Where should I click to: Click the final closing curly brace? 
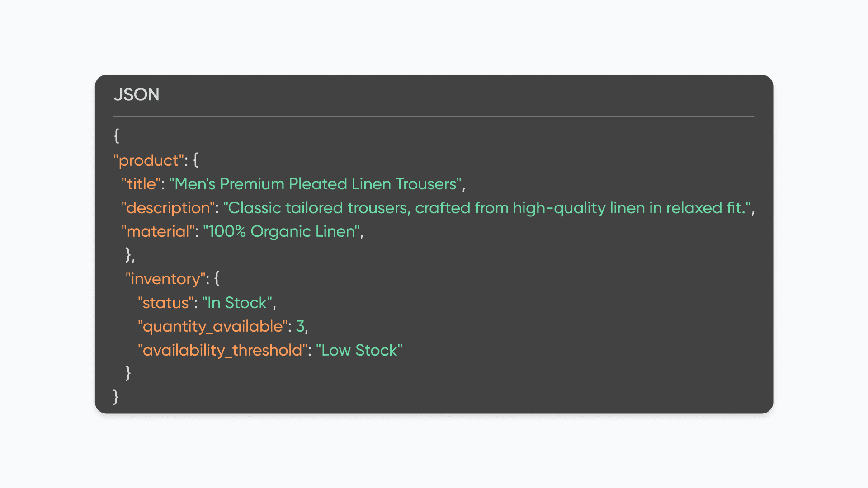(116, 397)
